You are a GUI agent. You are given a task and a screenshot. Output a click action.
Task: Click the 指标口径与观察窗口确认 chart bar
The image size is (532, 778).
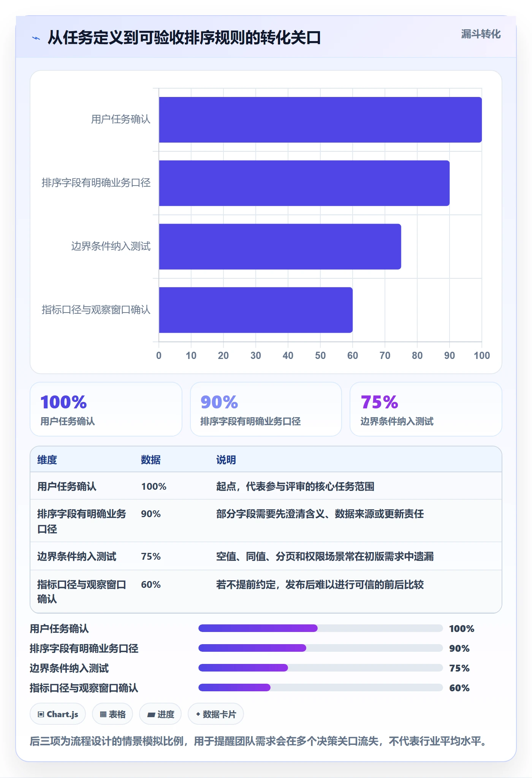tap(256, 310)
